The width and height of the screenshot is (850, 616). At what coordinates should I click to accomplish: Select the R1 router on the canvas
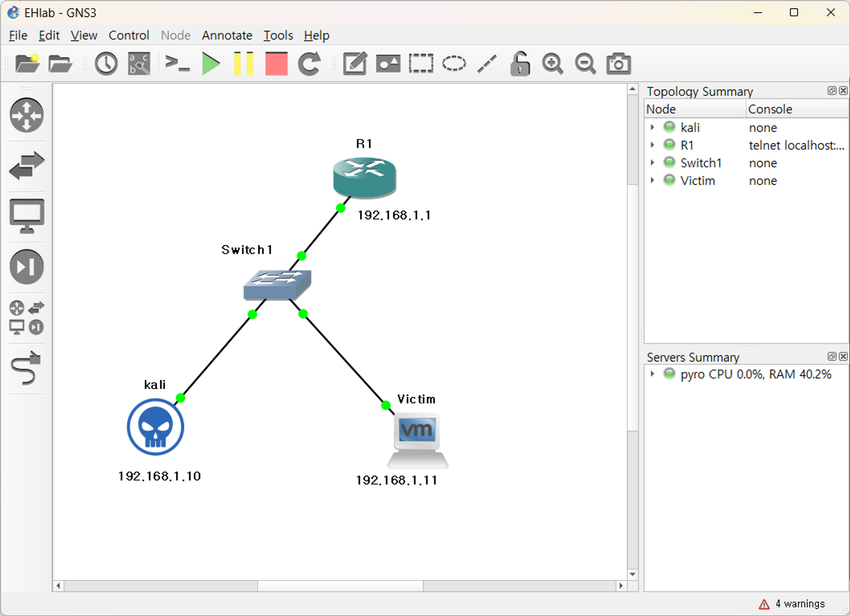pos(365,178)
